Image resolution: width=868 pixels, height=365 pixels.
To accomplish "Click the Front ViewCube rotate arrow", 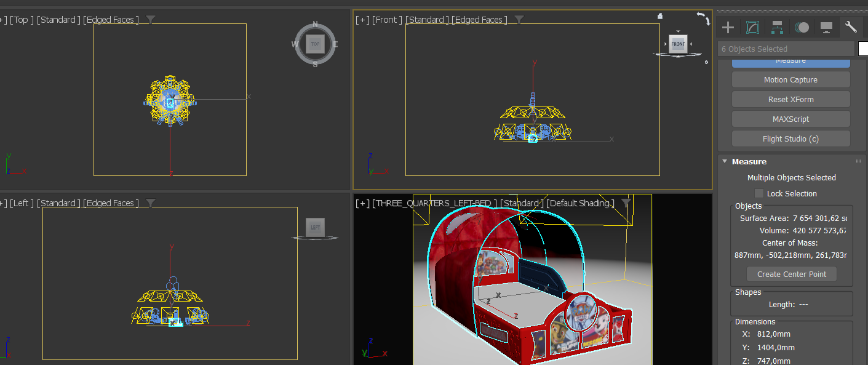I will pyautogui.click(x=703, y=18).
